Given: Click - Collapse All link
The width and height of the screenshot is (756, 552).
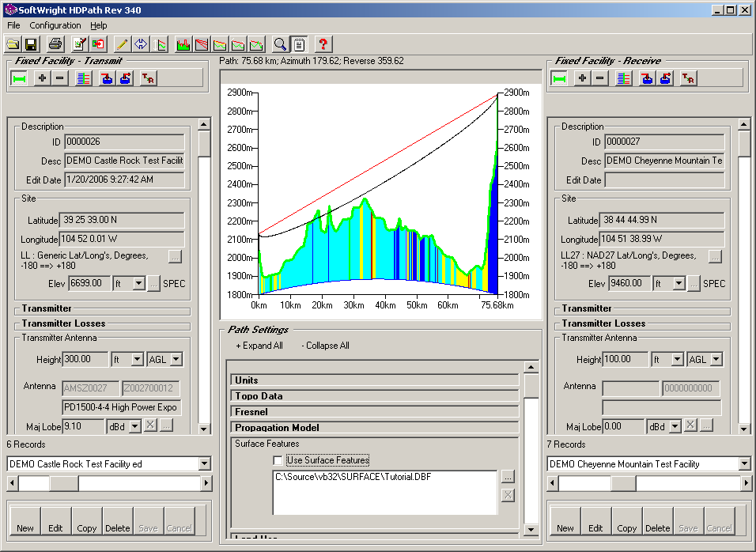Looking at the screenshot, I should 326,346.
